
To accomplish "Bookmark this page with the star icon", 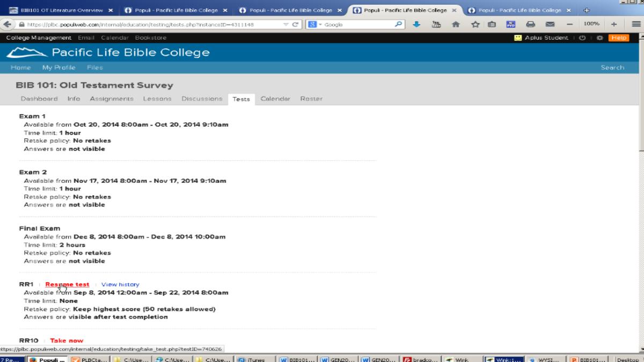I will pos(475,24).
